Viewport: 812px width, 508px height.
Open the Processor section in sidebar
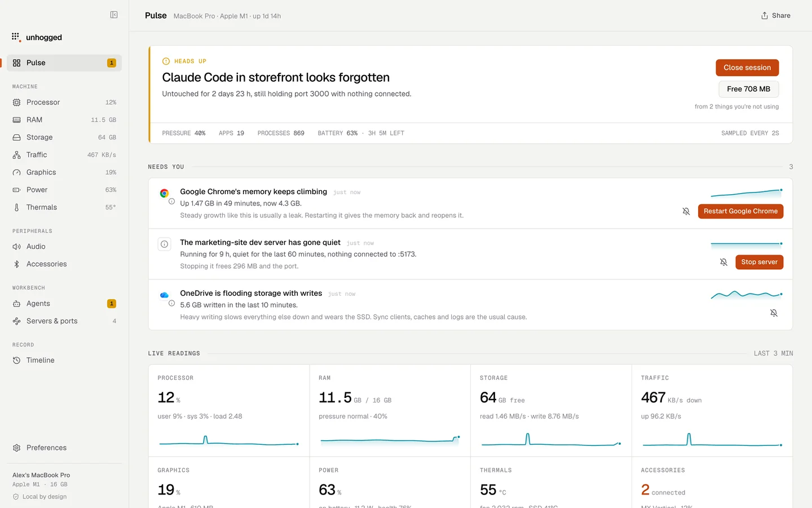click(x=64, y=102)
